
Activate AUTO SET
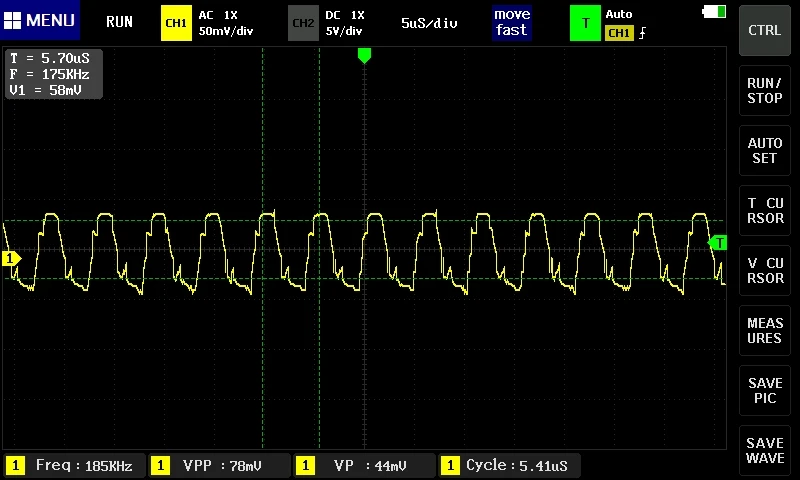(764, 150)
